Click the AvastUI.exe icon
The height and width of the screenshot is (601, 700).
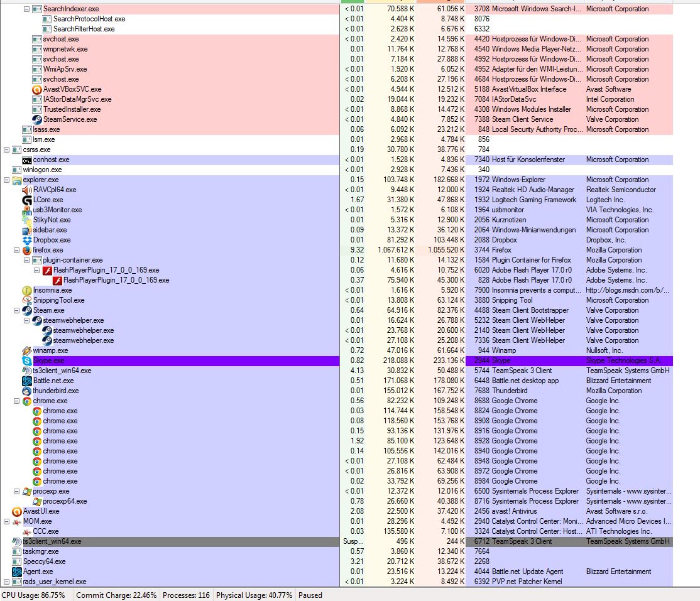pos(17,511)
